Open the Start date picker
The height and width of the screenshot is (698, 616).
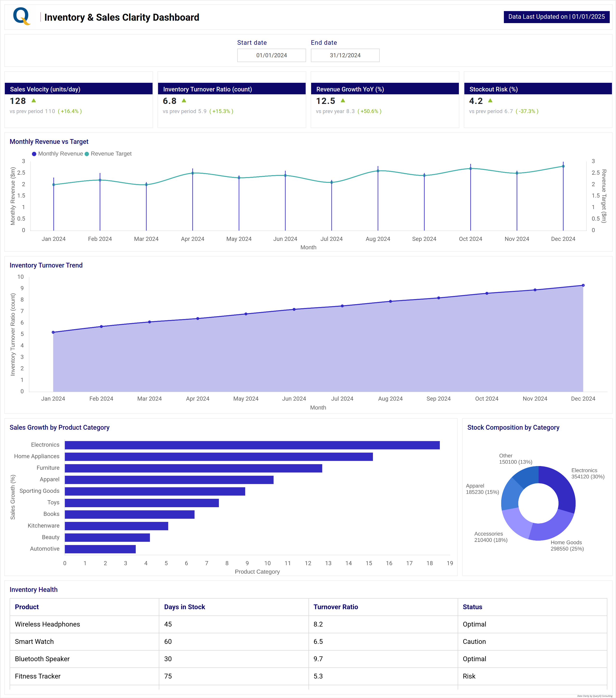(271, 55)
